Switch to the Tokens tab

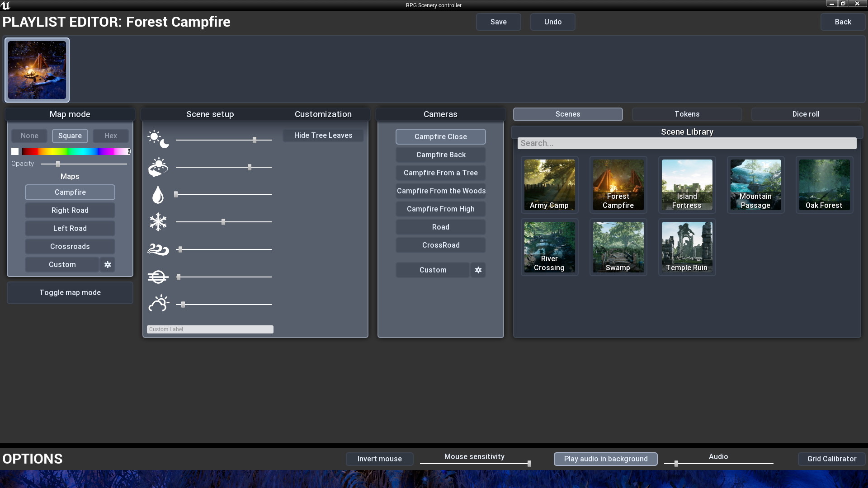pos(686,114)
